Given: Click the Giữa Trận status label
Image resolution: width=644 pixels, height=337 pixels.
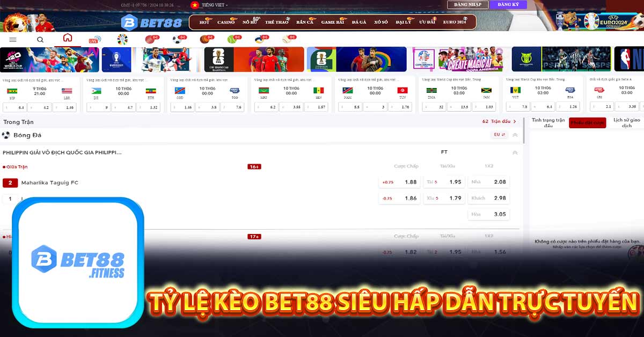Looking at the screenshot, I should click(17, 167).
